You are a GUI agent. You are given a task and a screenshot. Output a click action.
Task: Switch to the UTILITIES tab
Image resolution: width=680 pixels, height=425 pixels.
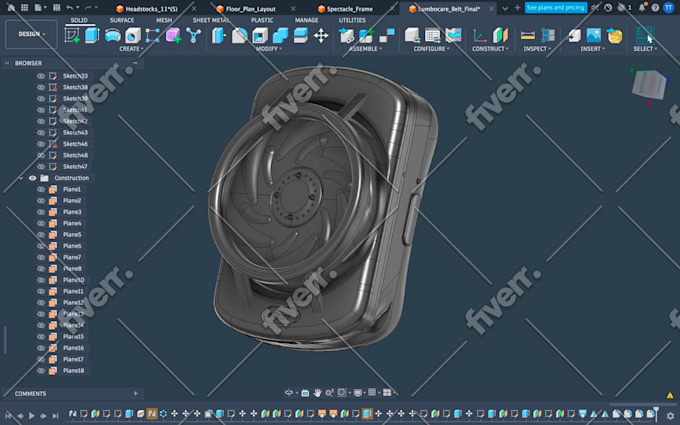tap(352, 20)
